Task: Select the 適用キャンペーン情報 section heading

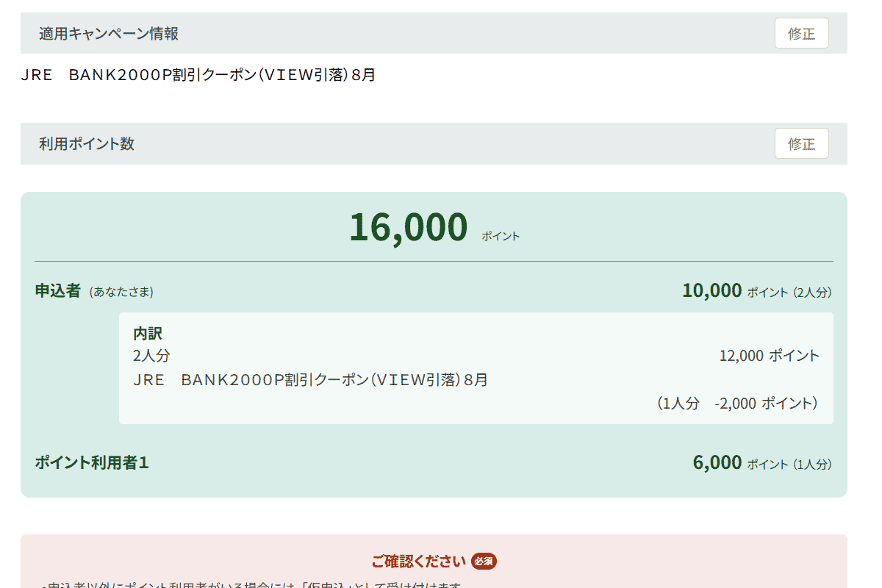Action: pyautogui.click(x=109, y=33)
